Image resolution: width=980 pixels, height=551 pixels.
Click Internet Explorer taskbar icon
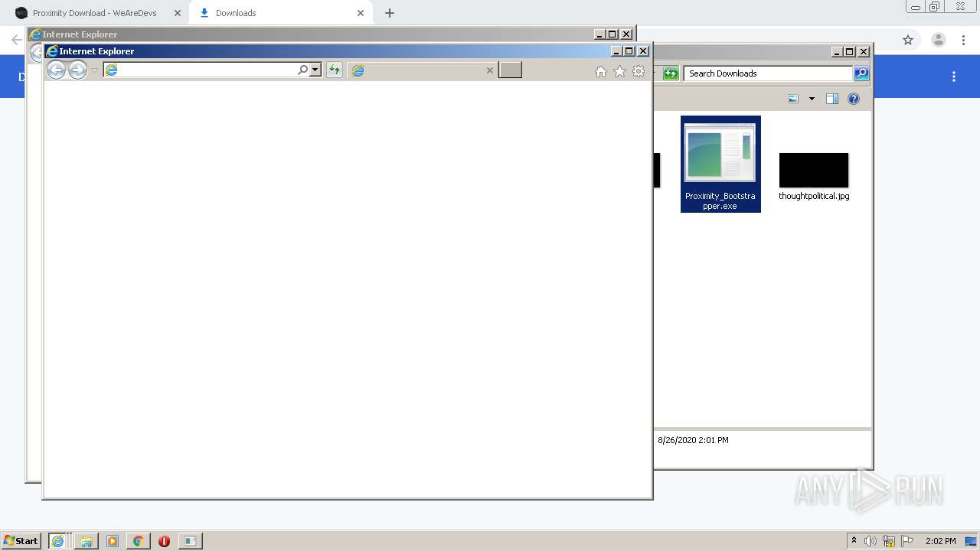(59, 541)
